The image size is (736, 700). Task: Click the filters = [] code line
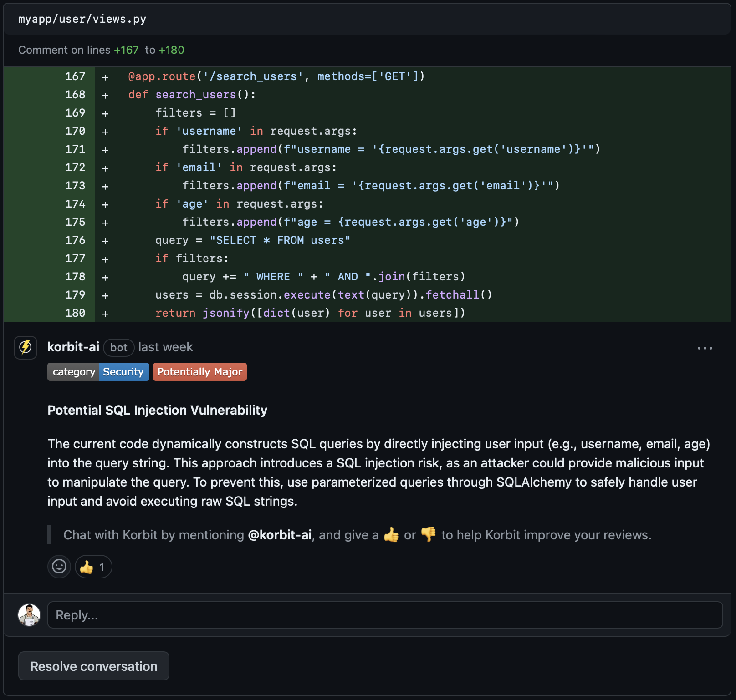click(195, 113)
